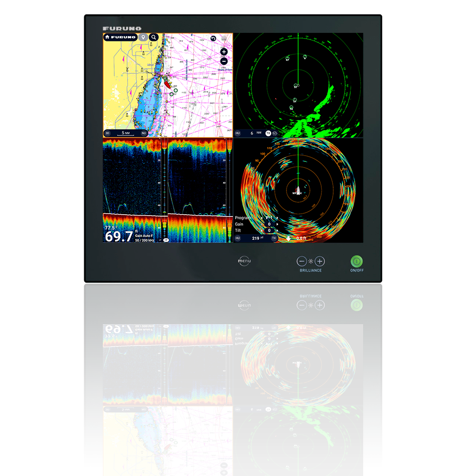The height and width of the screenshot is (476, 476).
Task: Tap the sonar Program P-1 value
Action: 269,218
